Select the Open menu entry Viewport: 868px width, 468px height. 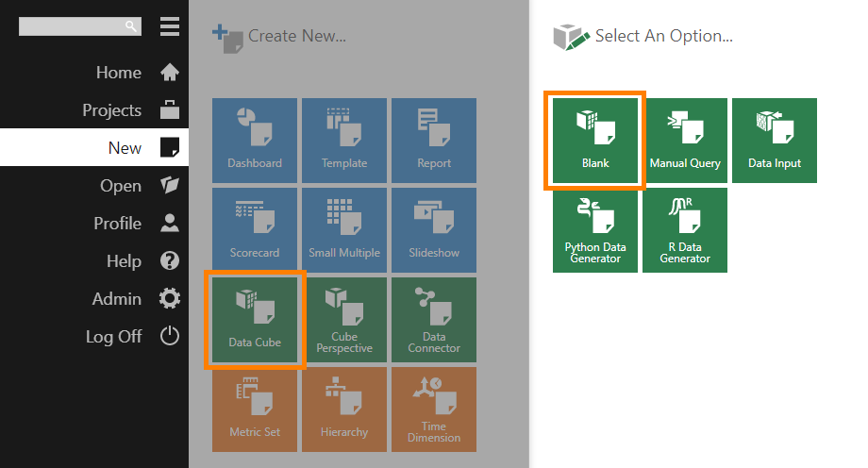coord(121,186)
